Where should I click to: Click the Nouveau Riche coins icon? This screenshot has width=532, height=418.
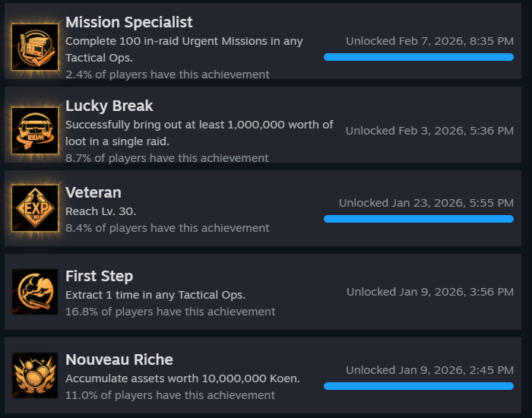[35, 375]
